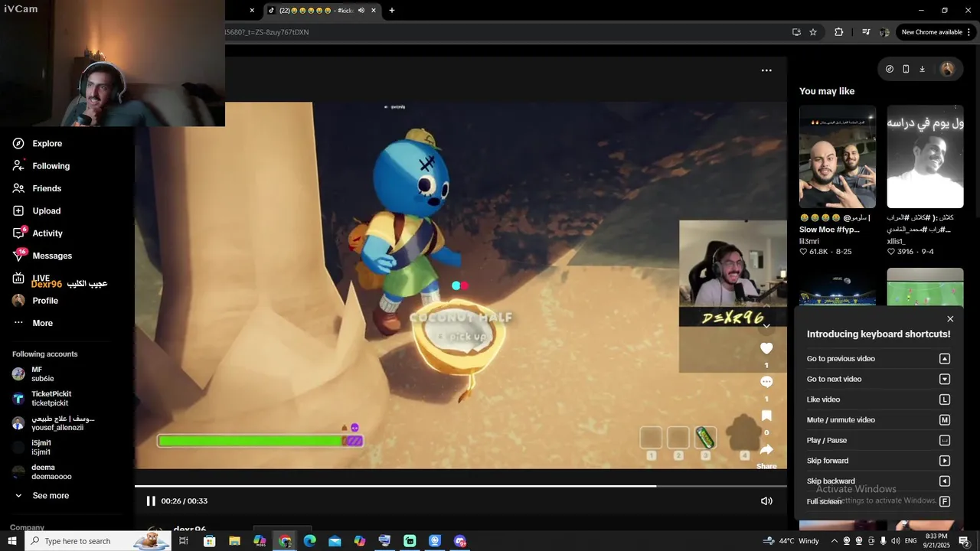Open the Chrome profile avatar

pyautogui.click(x=884, y=32)
